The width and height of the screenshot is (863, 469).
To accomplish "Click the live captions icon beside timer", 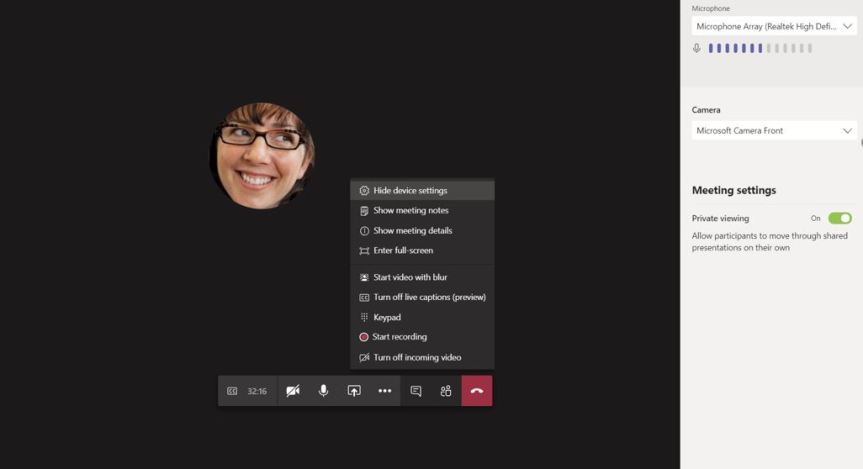I will 232,391.
